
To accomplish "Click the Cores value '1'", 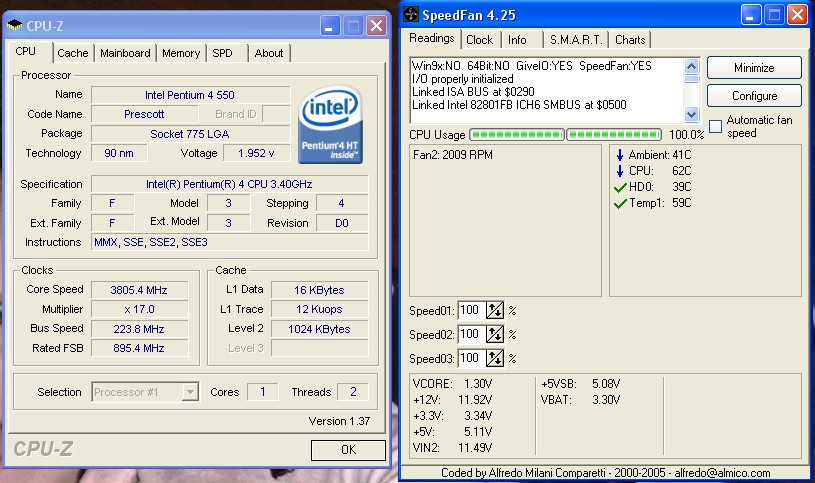I will point(262,392).
